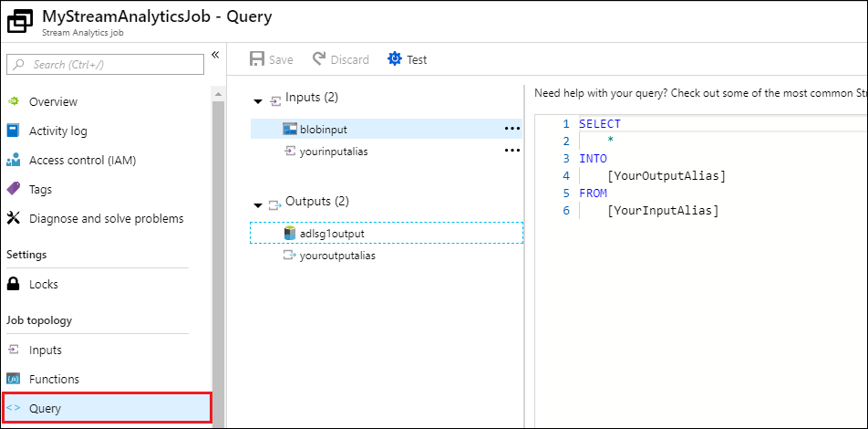Open Tags in the sidebar
The image size is (868, 429).
40,190
